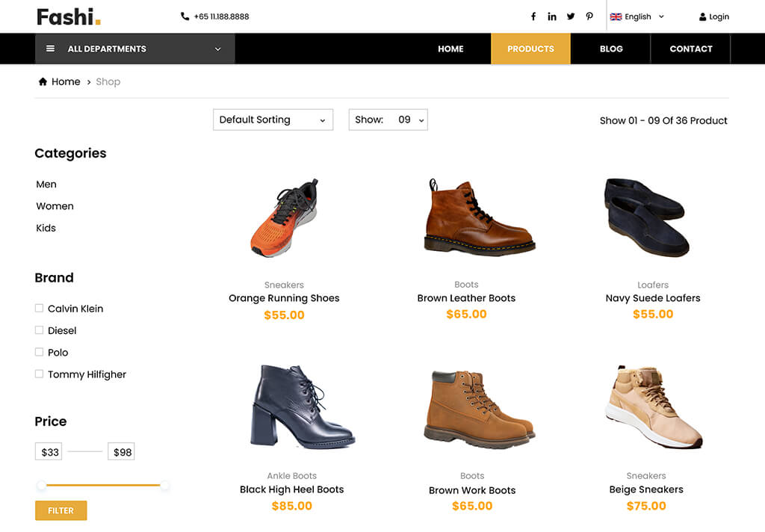Check the Calvin Klein brand checkbox

click(x=39, y=308)
